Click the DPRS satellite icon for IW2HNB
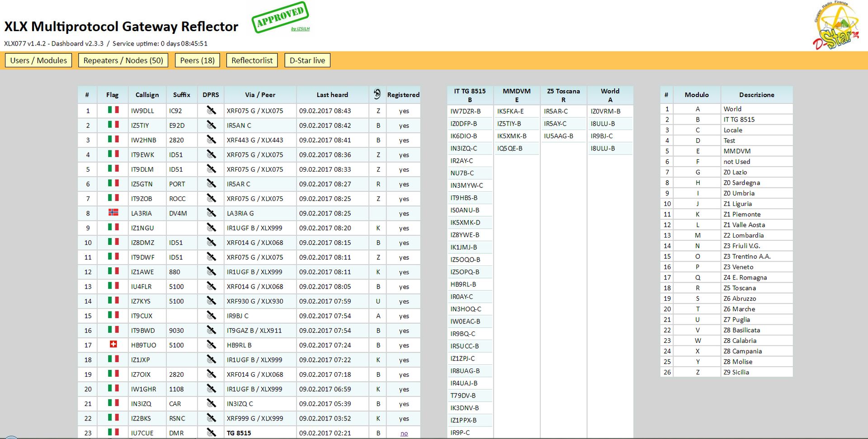868x439 pixels. coord(211,140)
